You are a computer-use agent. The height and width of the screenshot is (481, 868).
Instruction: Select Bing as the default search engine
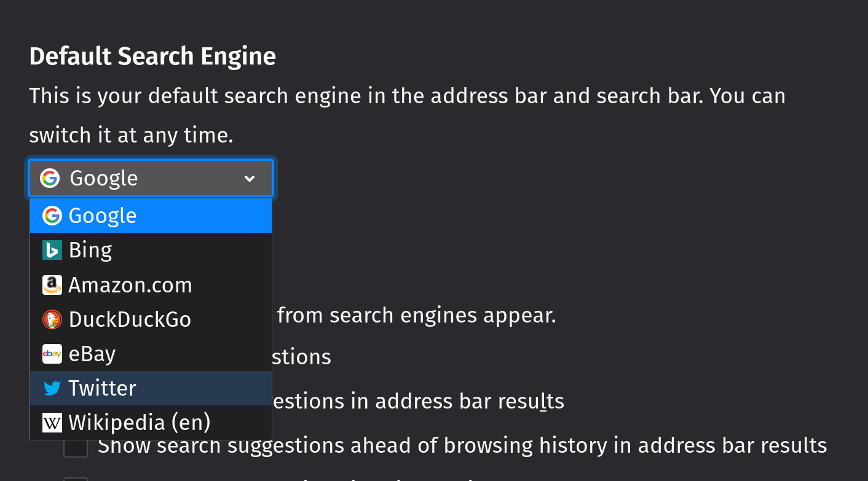coord(90,250)
